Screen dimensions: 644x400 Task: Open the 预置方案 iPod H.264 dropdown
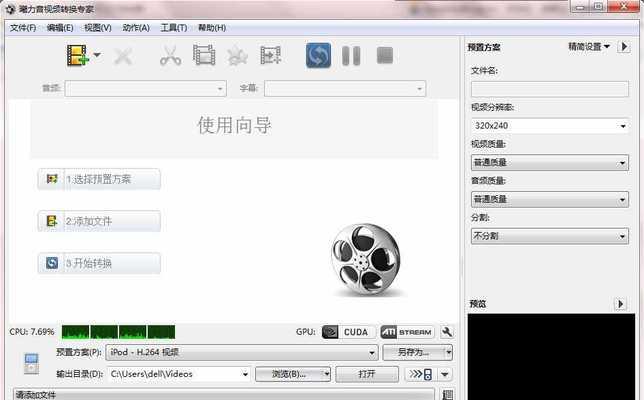(x=242, y=352)
